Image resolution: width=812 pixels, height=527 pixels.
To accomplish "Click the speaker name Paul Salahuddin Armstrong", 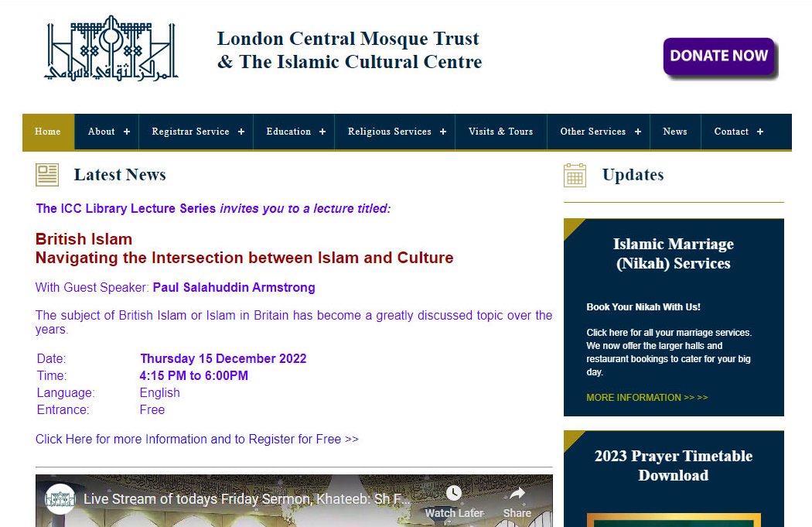I will click(x=234, y=288).
